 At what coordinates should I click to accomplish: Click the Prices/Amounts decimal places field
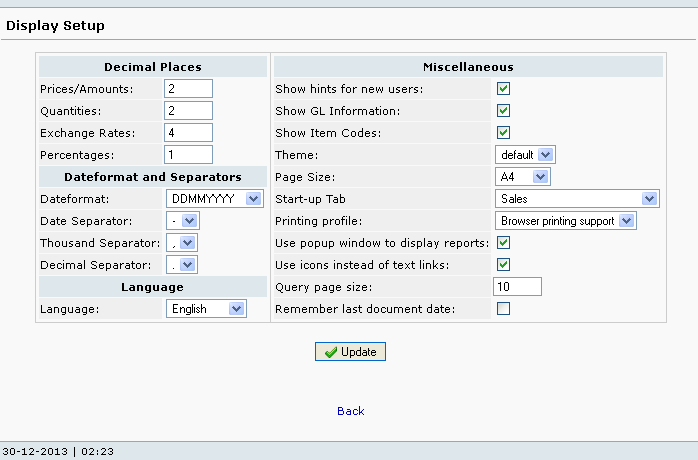click(x=189, y=89)
